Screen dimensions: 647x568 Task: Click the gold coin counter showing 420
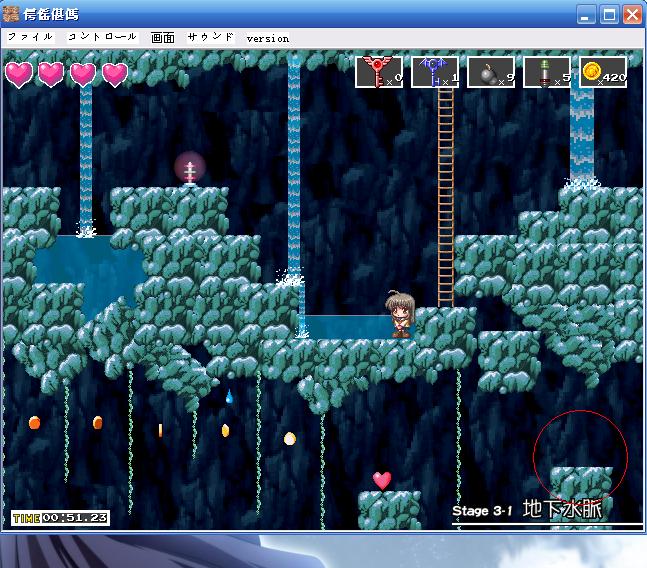point(603,72)
